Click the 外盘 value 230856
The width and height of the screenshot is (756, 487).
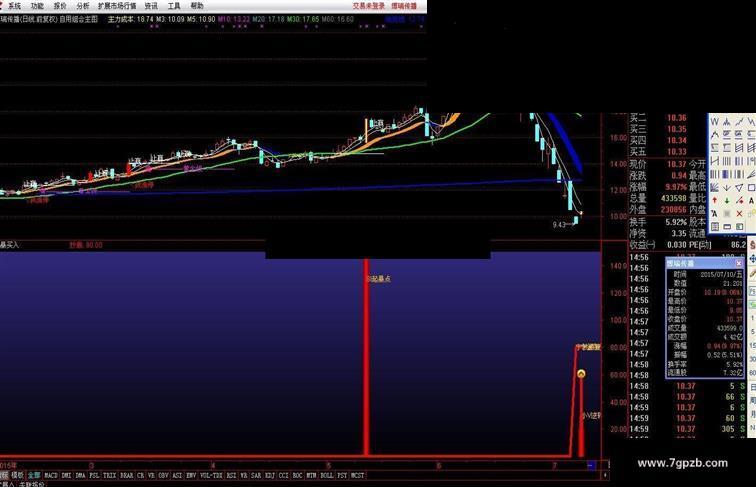[674, 209]
